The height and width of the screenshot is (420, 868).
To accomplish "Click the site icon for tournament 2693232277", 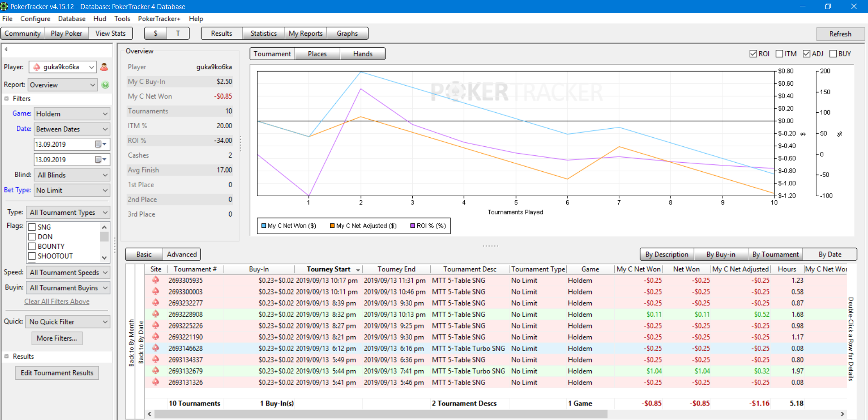I will (156, 303).
